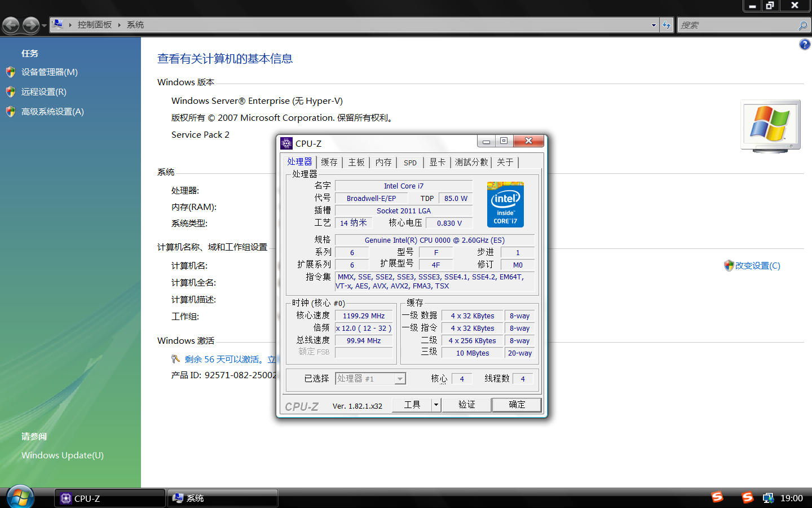Click the 验证 button
Image resolution: width=812 pixels, height=508 pixels.
467,405
